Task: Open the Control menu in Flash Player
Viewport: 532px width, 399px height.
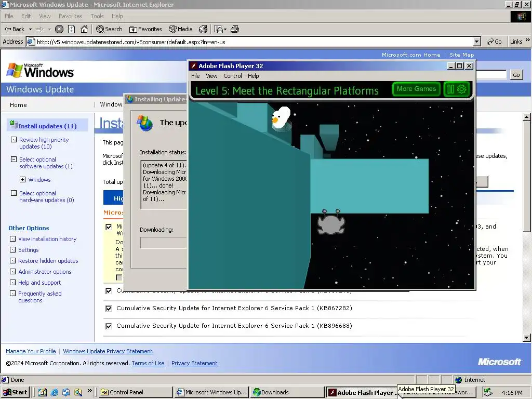Action: tap(232, 76)
